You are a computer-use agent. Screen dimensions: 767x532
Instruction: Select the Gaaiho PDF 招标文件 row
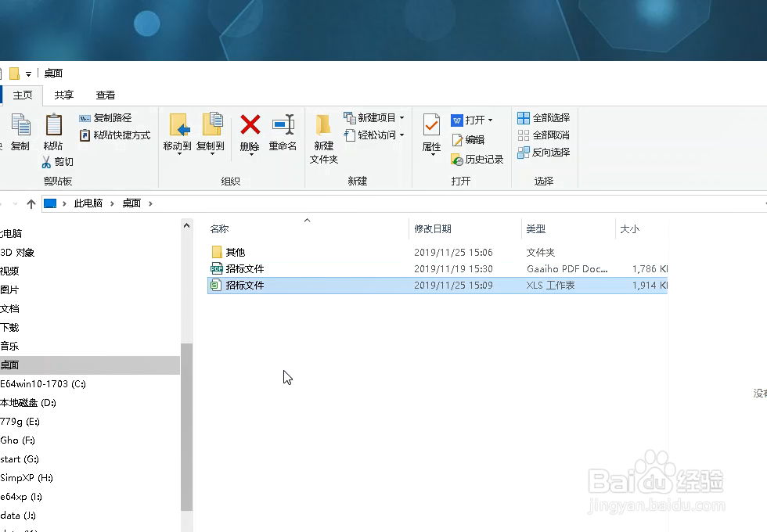click(x=438, y=268)
